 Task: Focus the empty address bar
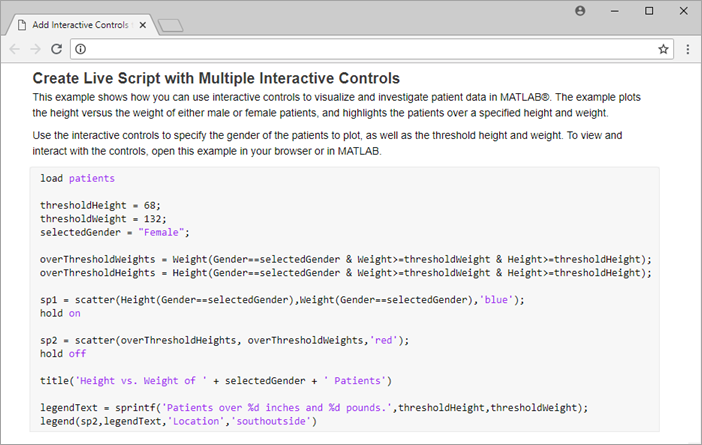pyautogui.click(x=372, y=49)
